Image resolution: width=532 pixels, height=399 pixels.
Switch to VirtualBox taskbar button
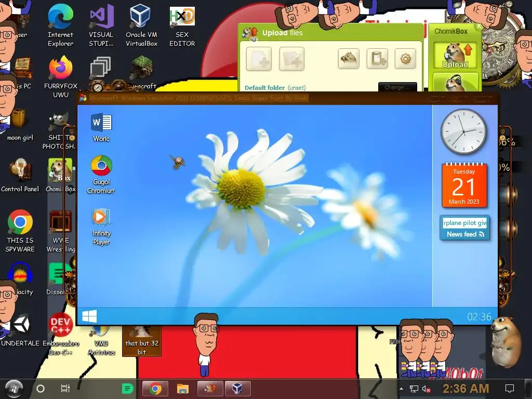(237, 389)
